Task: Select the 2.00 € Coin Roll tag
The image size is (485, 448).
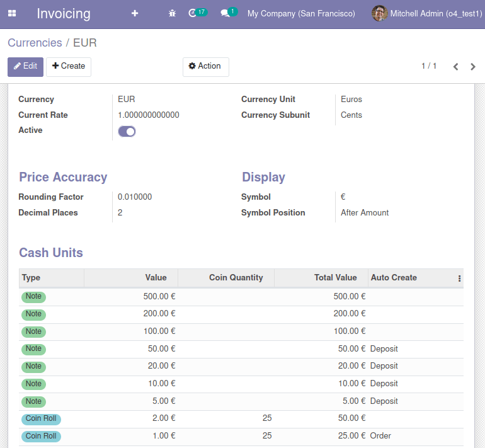Action: (x=41, y=418)
